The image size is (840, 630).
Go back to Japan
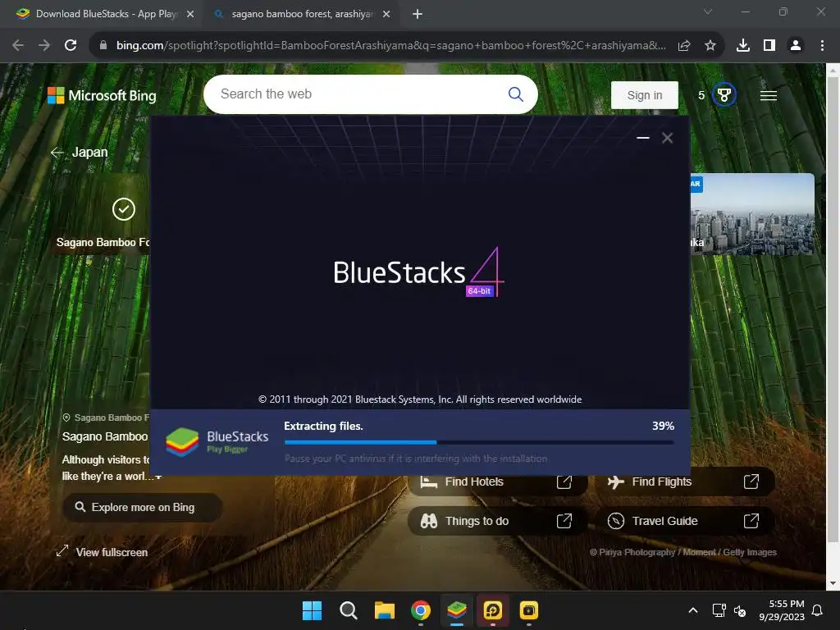pyautogui.click(x=80, y=152)
